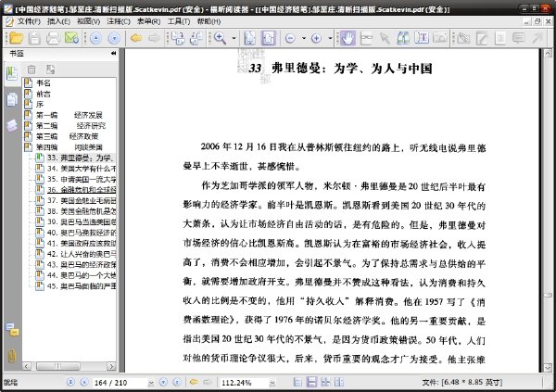Select the magnifier Zoom In tool
556x392 pixels.
click(220, 38)
